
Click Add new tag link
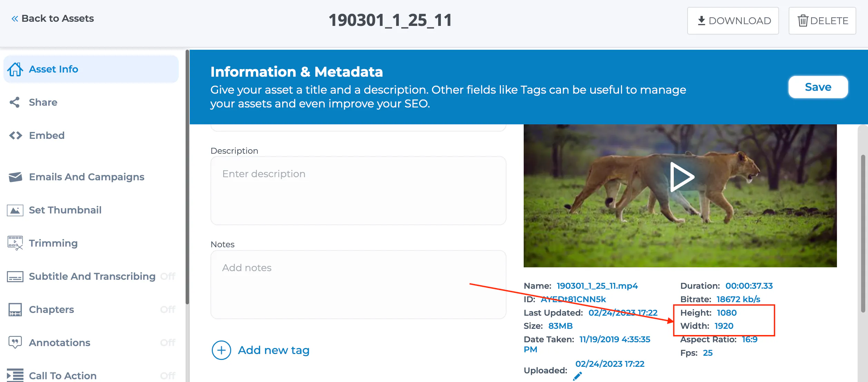point(274,350)
